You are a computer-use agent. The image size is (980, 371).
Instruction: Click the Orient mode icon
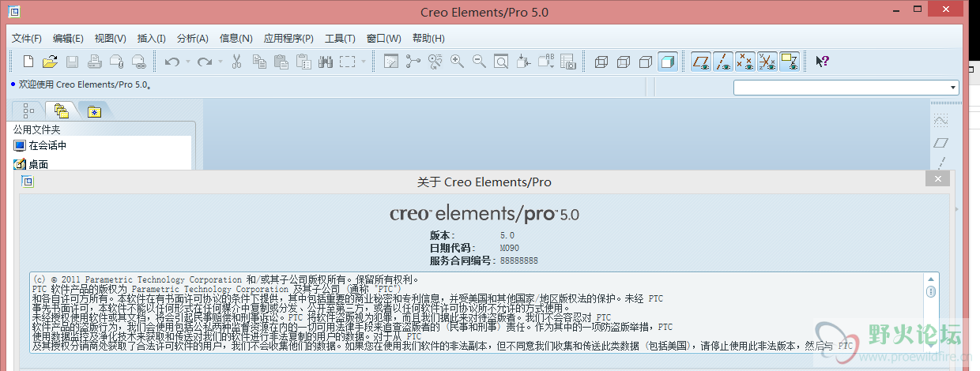click(x=435, y=61)
